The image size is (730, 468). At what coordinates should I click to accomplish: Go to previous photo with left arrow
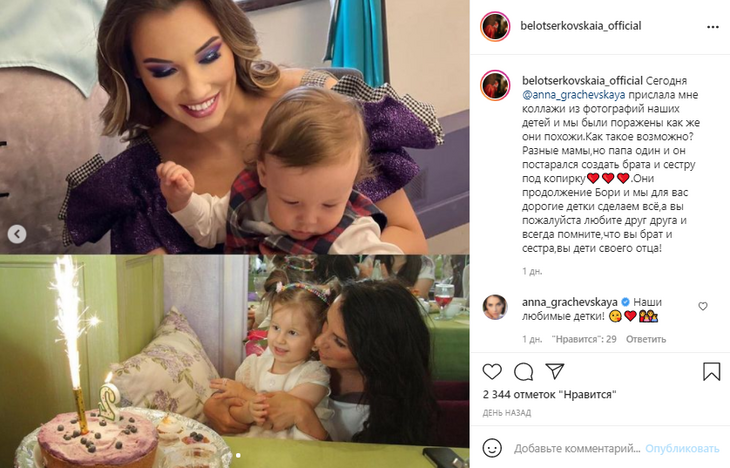[17, 234]
